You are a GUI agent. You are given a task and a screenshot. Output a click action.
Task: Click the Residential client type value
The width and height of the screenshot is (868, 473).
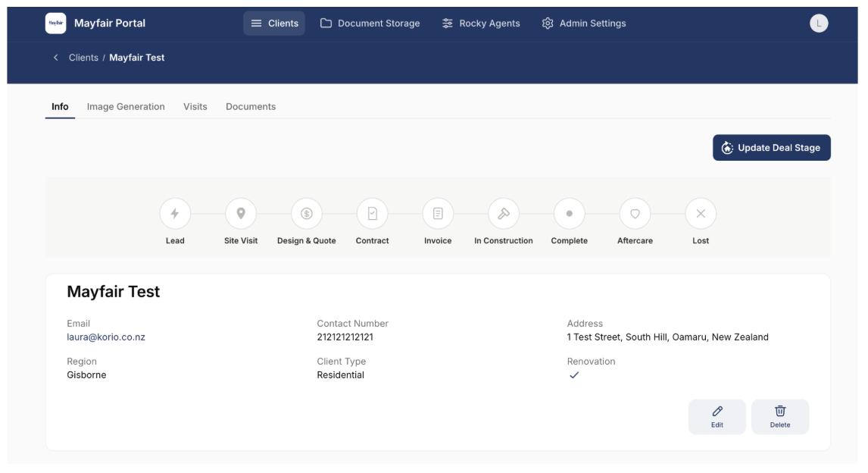tap(340, 375)
